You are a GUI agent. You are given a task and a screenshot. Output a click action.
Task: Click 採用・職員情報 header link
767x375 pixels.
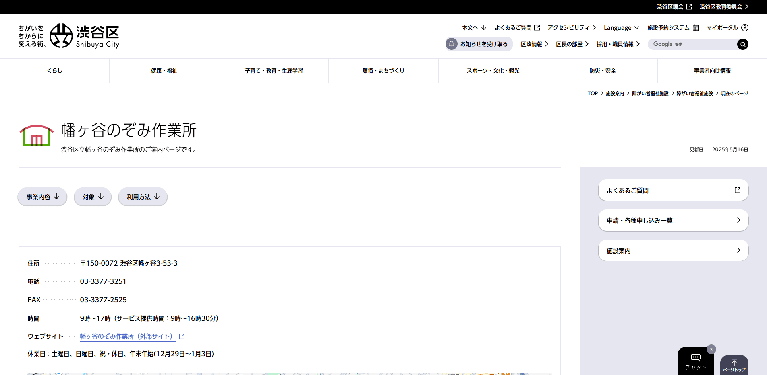618,44
